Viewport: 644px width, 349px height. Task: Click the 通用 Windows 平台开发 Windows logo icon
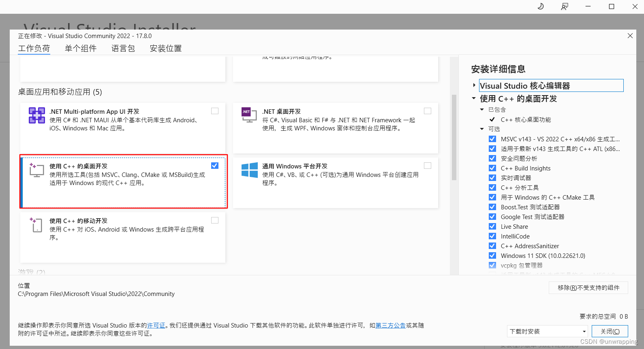pyautogui.click(x=250, y=170)
